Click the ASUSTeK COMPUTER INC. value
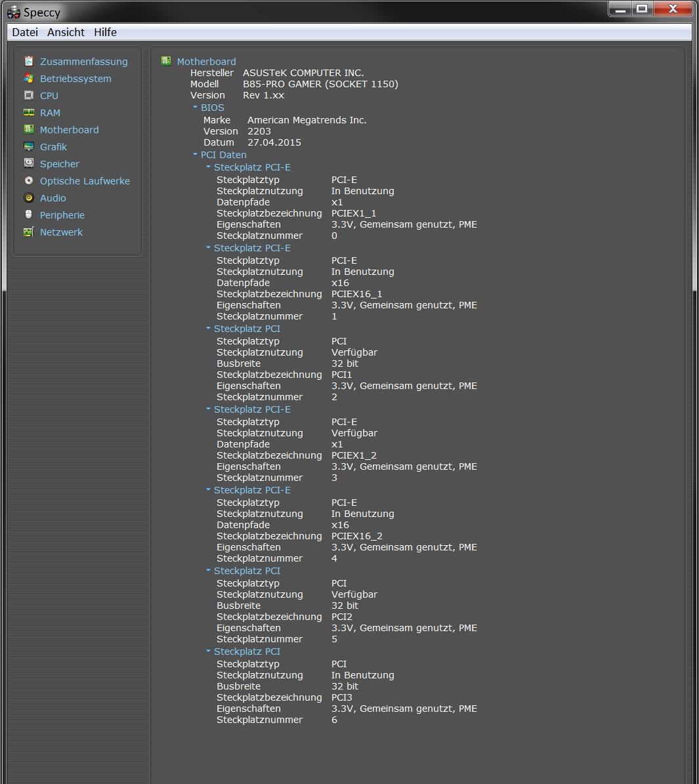Screen dimensions: 699x784 click(x=303, y=73)
